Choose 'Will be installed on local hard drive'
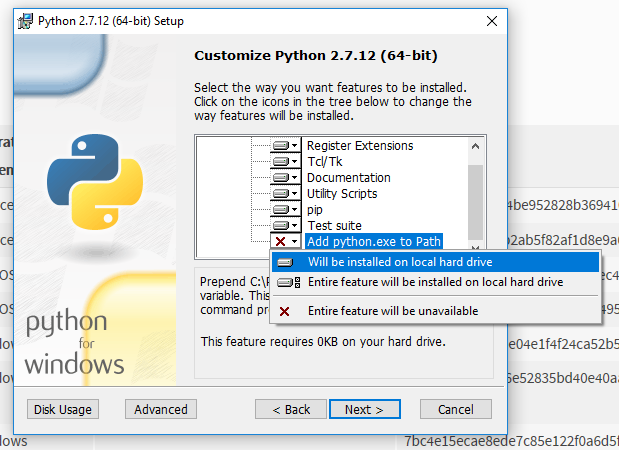Image resolution: width=619 pixels, height=450 pixels. click(400, 262)
